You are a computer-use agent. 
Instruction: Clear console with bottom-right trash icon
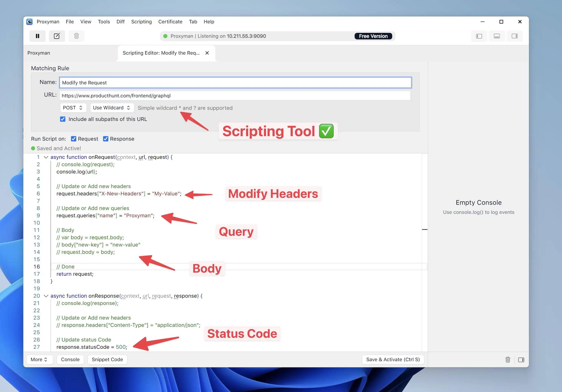click(508, 360)
